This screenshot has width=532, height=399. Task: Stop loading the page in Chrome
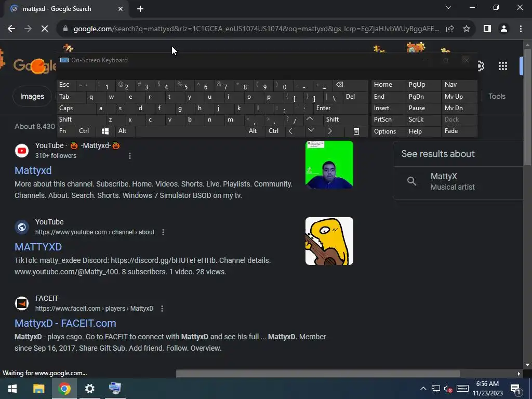(45, 29)
